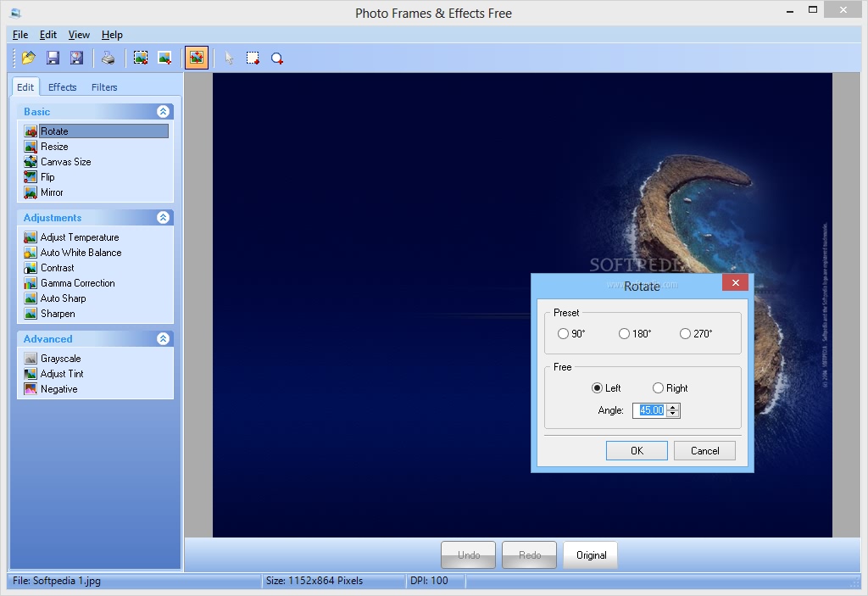This screenshot has height=596, width=868.
Task: Click the Resize icon in Basic panel
Action: point(31,147)
